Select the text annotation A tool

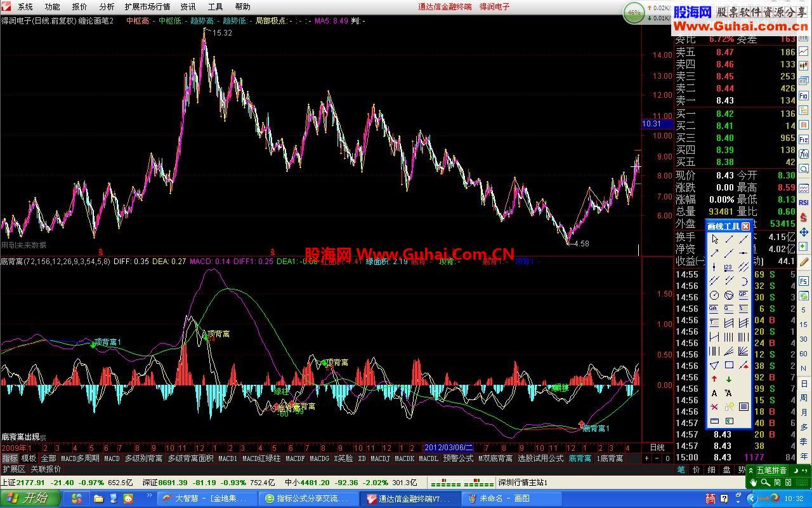click(714, 393)
